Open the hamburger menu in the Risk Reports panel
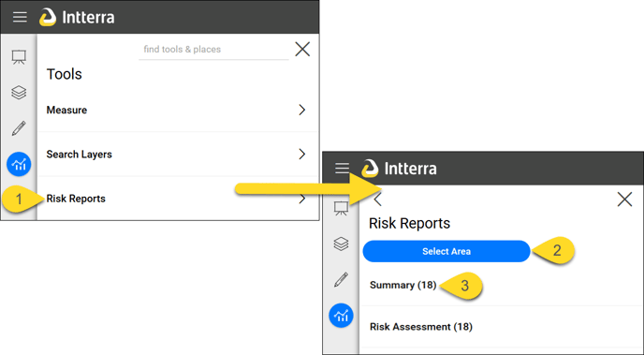 tap(343, 168)
